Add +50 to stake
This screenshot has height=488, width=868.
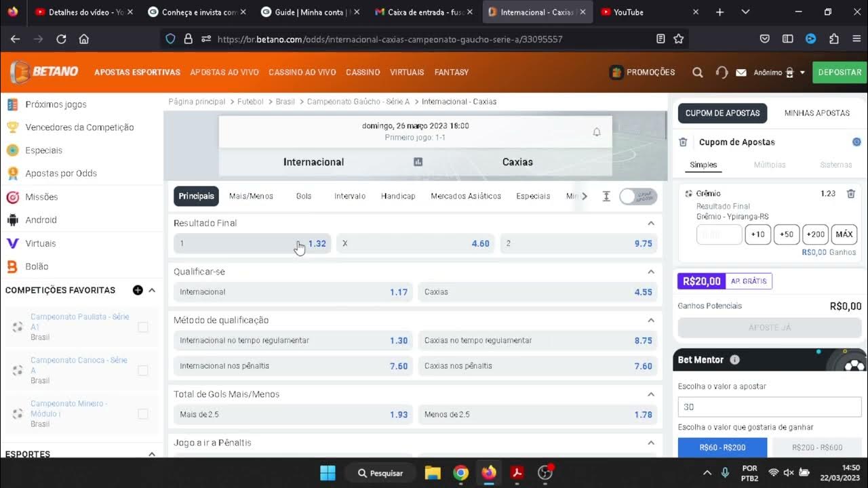coord(787,235)
